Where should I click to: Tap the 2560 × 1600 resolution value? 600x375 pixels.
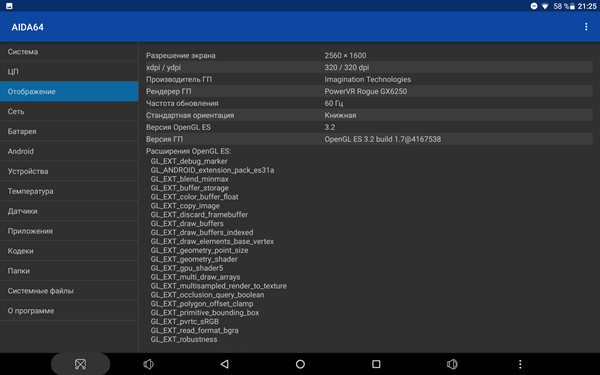click(345, 55)
